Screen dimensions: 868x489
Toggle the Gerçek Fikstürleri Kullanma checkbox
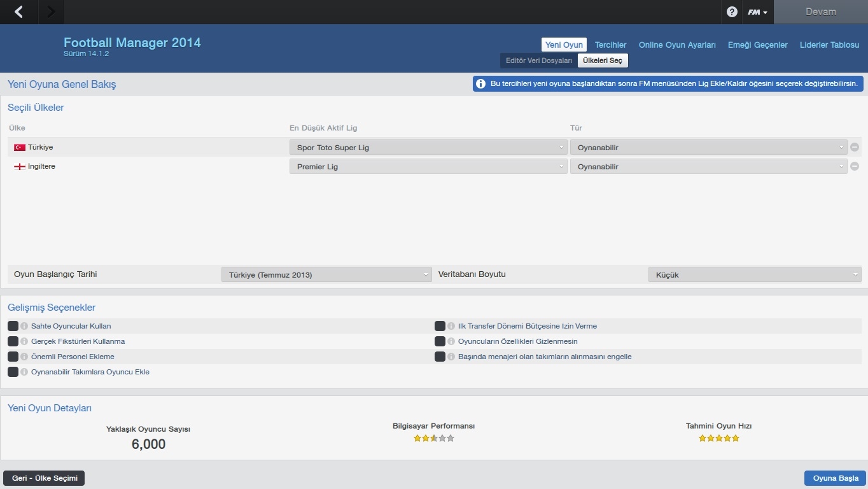(x=13, y=341)
